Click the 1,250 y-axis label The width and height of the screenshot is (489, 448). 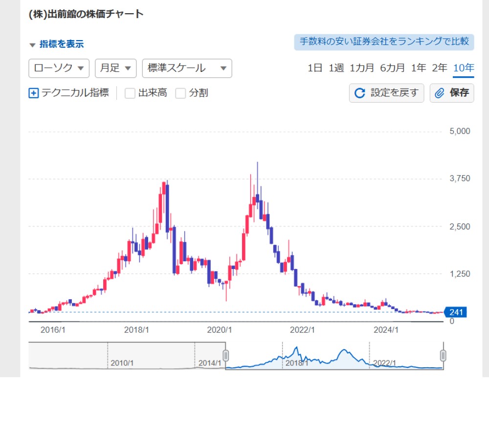460,274
